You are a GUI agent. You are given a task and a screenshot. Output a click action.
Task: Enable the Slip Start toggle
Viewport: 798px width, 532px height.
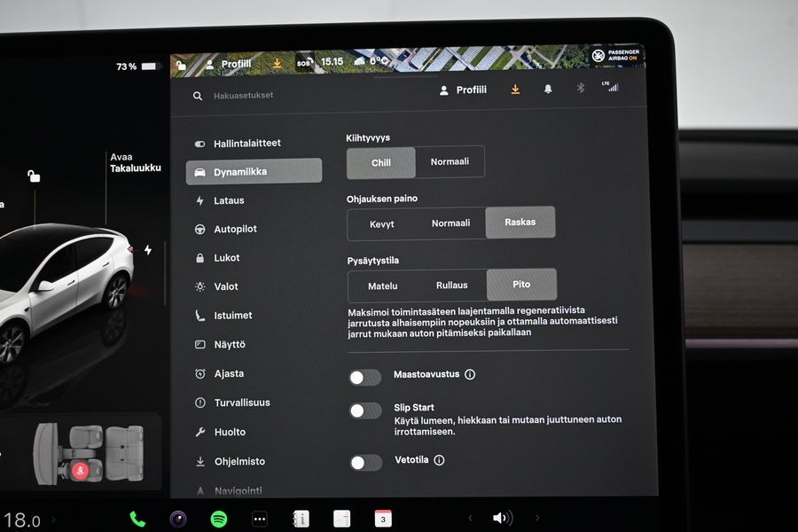[x=364, y=411]
